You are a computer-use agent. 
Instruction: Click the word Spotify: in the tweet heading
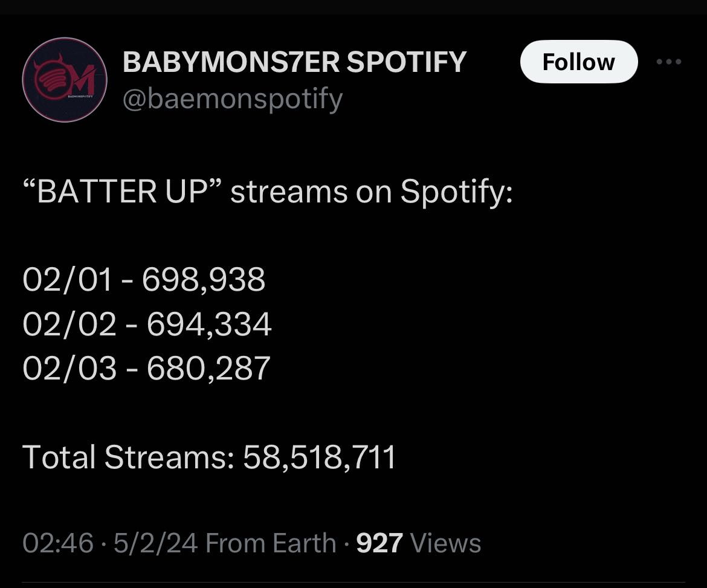(x=456, y=192)
